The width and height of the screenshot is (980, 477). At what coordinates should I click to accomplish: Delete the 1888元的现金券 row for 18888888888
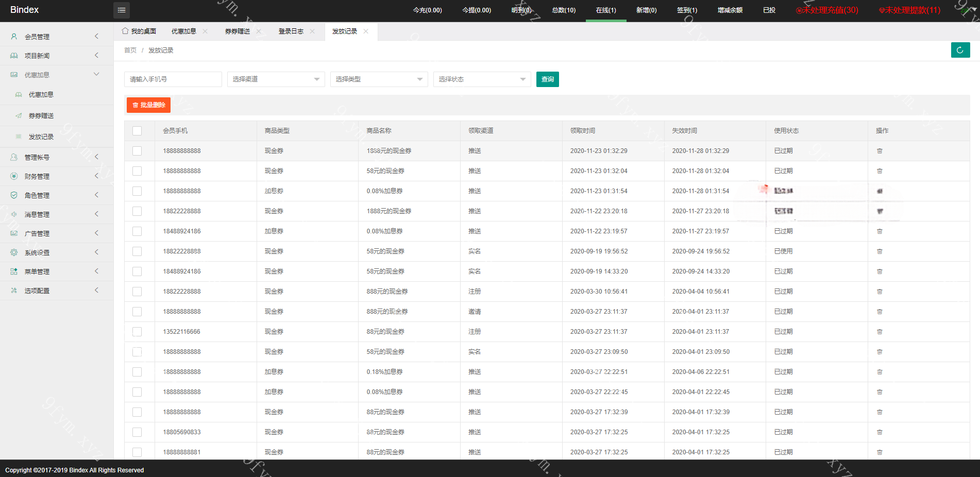(x=880, y=151)
